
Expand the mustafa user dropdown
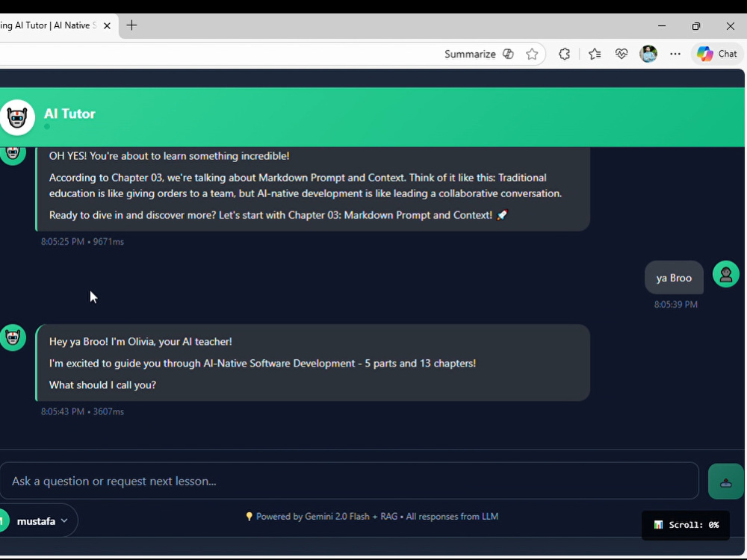click(38, 521)
